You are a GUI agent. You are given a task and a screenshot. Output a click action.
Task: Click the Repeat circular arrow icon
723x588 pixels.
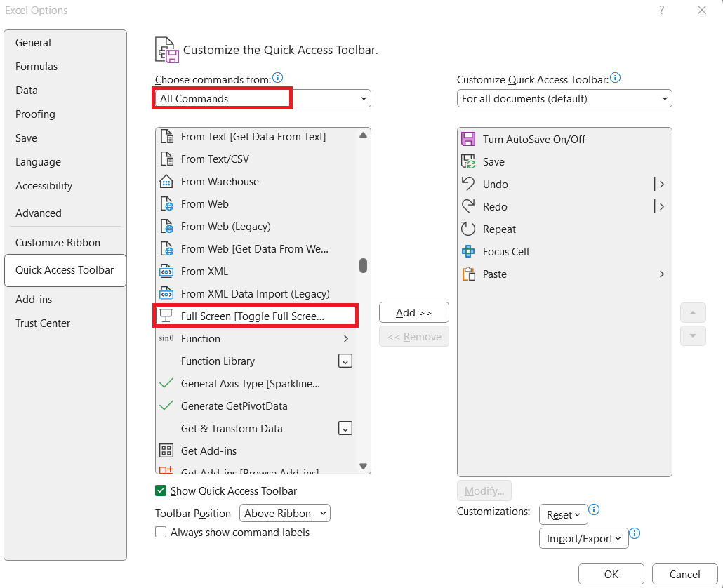coord(468,229)
